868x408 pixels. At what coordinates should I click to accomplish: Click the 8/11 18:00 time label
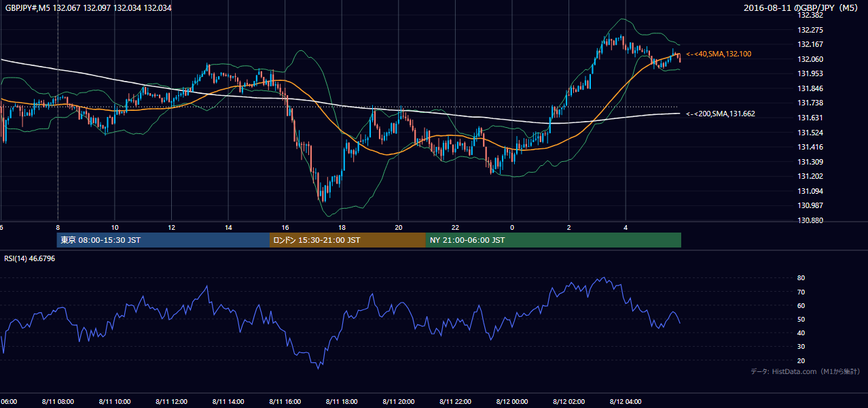(x=342, y=401)
